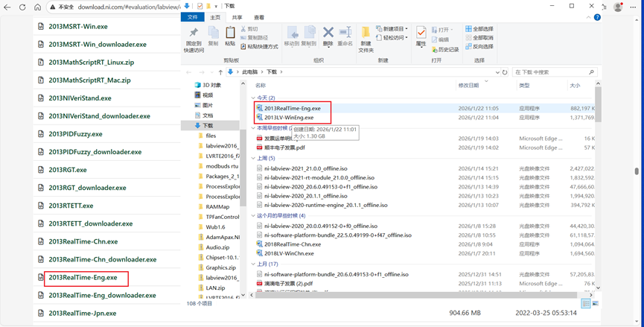Click the Properties (属性) checkmark icon
The height and width of the screenshot is (327, 644).
[x=421, y=33]
